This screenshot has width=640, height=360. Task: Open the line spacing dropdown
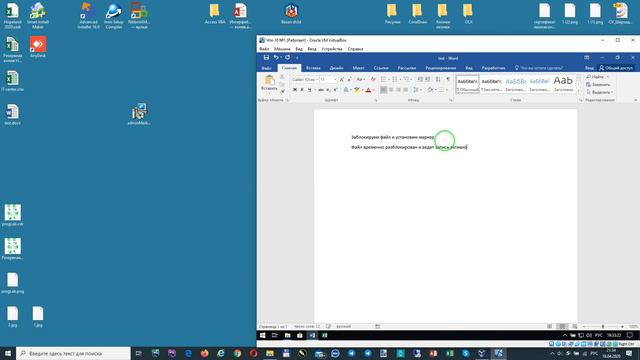point(417,90)
